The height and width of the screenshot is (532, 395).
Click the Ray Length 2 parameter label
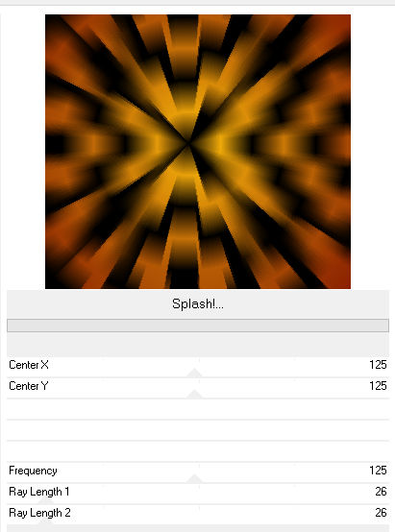[x=39, y=513]
